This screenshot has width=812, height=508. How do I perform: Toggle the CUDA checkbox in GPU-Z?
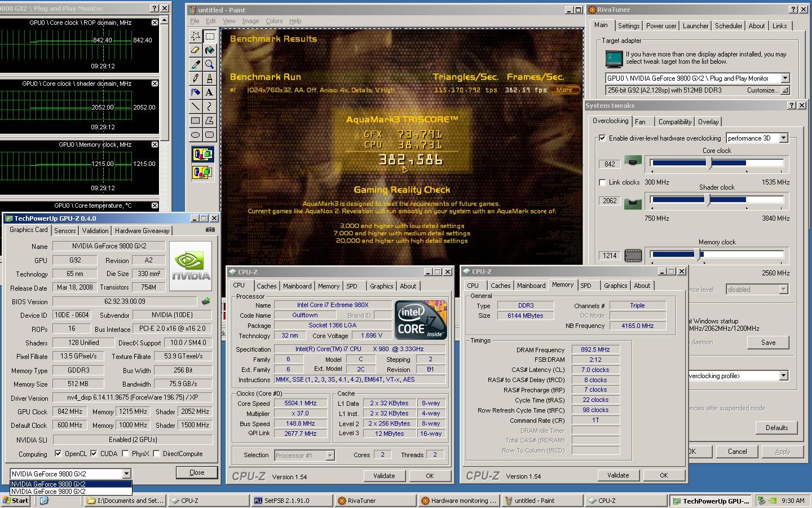tap(94, 453)
